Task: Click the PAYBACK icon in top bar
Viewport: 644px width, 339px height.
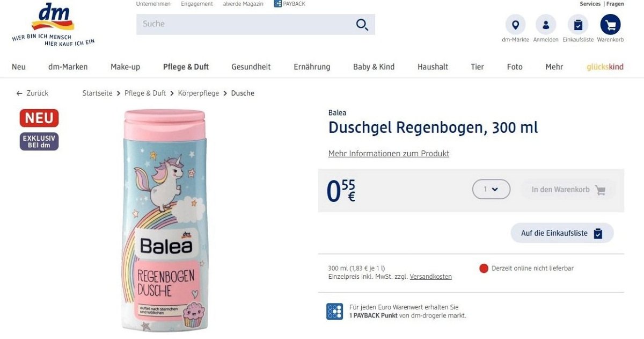Action: (277, 4)
